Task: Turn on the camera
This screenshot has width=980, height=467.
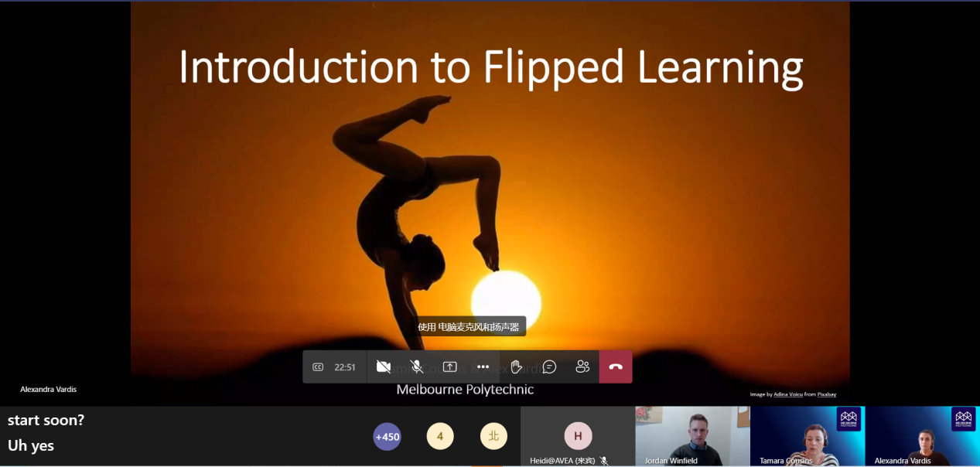Action: coord(383,367)
